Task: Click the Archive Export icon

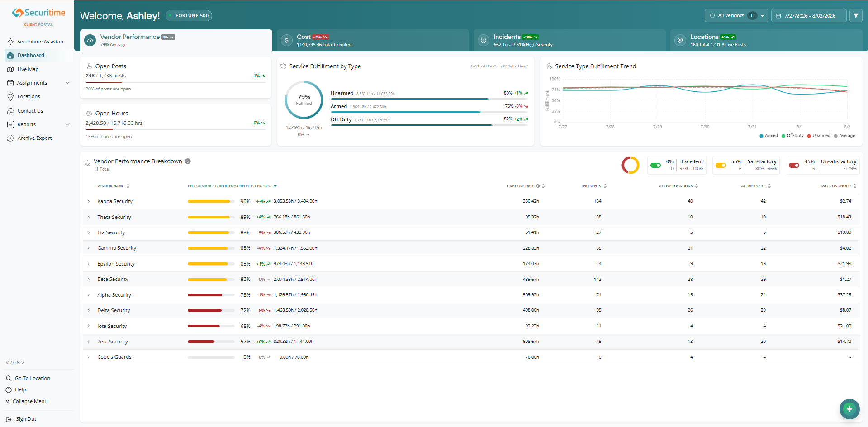Action: click(10, 138)
